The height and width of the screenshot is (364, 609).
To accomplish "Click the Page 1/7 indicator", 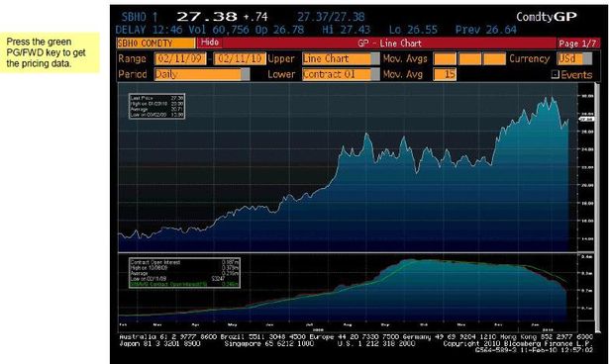I will tap(576, 44).
